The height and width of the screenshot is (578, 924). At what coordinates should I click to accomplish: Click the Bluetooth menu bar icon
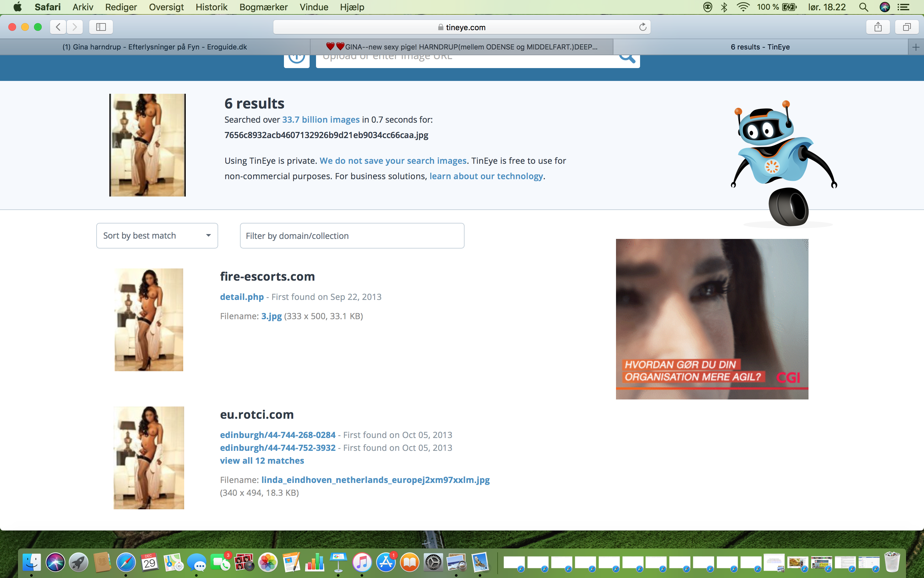click(724, 7)
